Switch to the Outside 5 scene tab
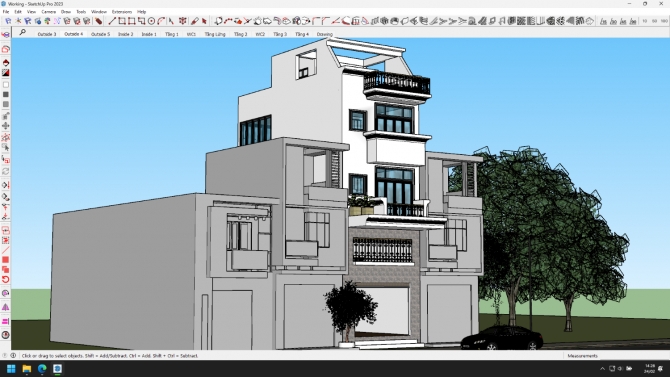The height and width of the screenshot is (377, 670). (100, 34)
